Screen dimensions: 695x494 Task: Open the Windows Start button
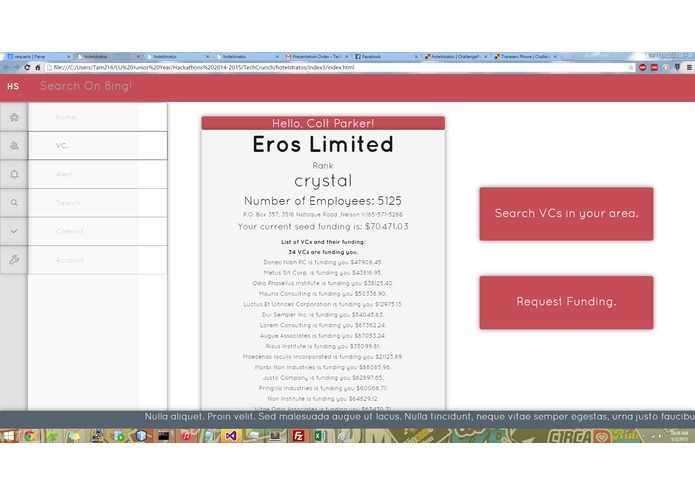tap(8, 436)
